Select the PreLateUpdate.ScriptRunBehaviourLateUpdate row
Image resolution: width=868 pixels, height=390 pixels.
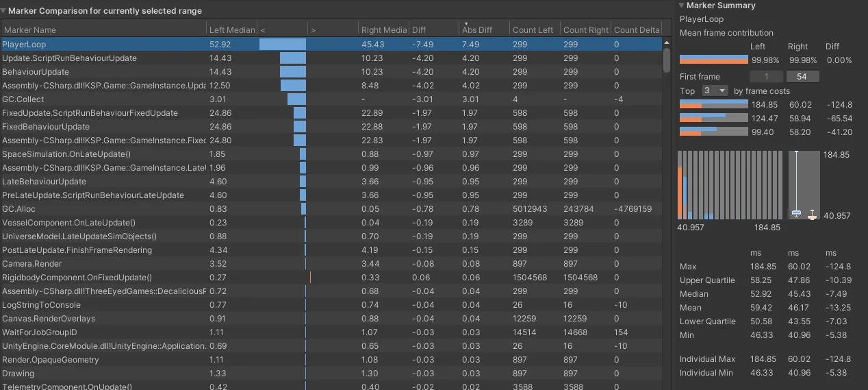331,195
